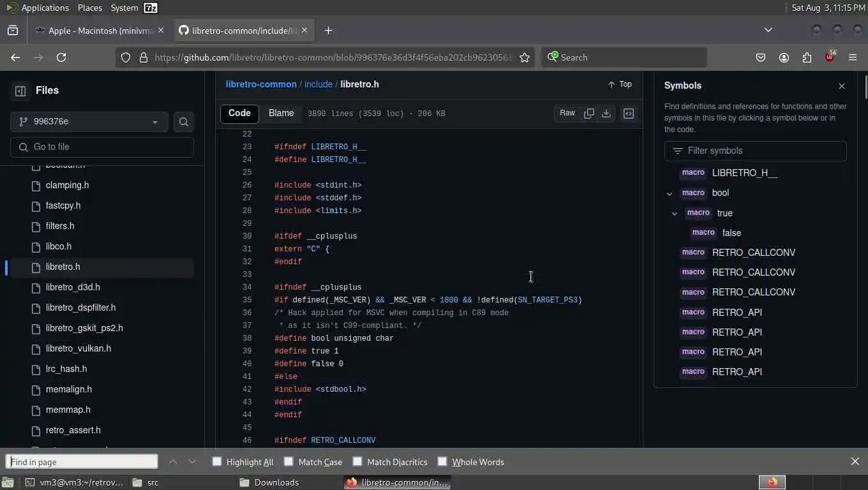Select the Code view tab
This screenshot has height=490, width=868.
239,114
